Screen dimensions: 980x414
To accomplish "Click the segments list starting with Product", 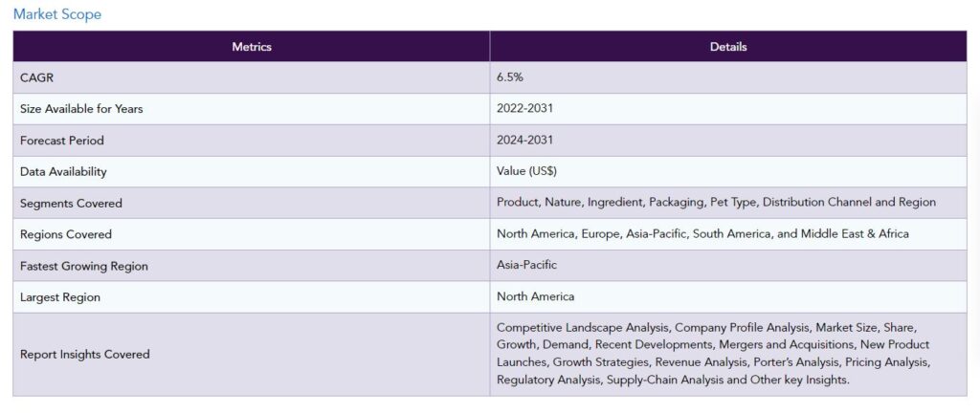I will (x=716, y=203).
